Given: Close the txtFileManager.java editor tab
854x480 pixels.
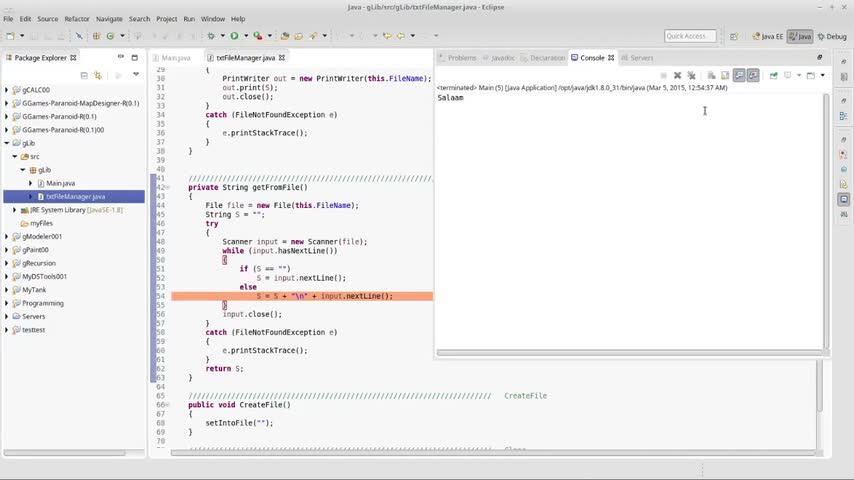Looking at the screenshot, I should pos(282,57).
